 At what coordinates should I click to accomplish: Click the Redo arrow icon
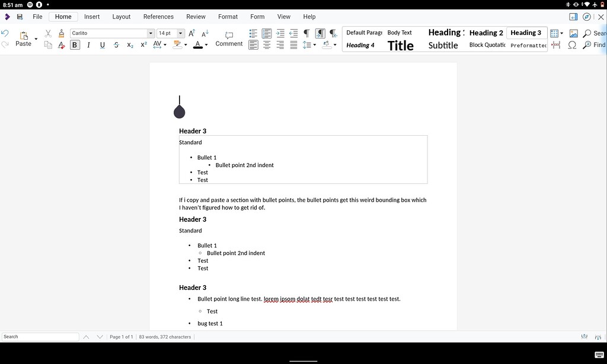[5, 44]
